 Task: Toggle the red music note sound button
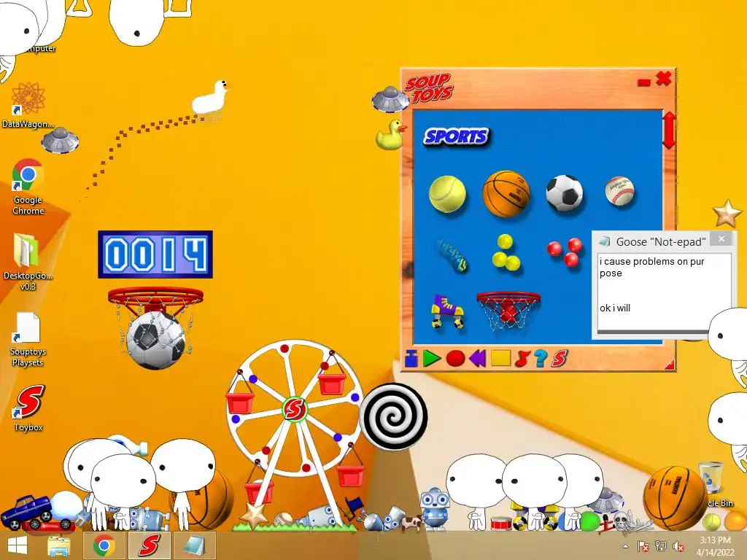pos(522,358)
